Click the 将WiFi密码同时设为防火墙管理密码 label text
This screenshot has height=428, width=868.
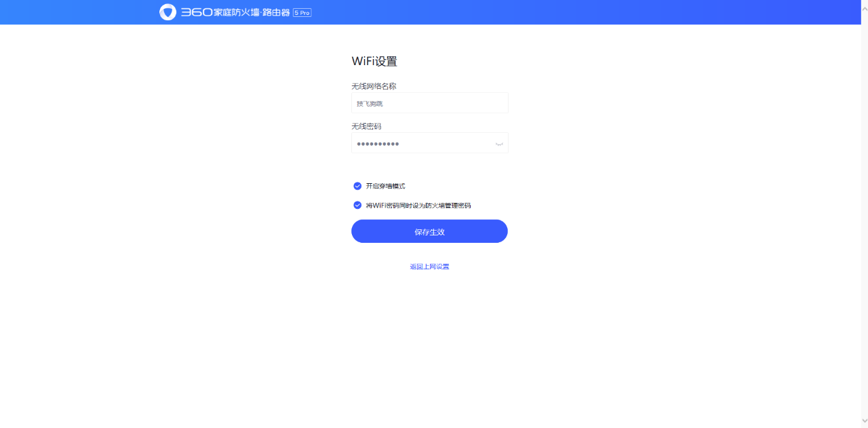pyautogui.click(x=418, y=205)
